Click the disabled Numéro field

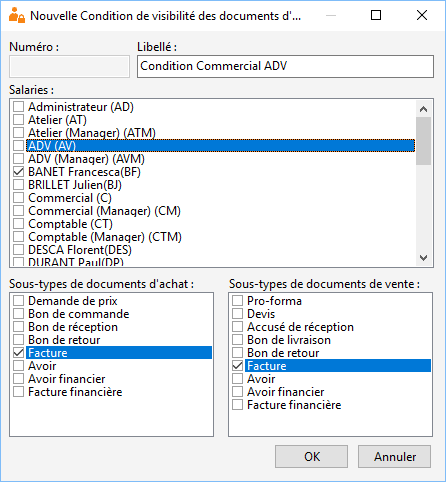coord(69,66)
